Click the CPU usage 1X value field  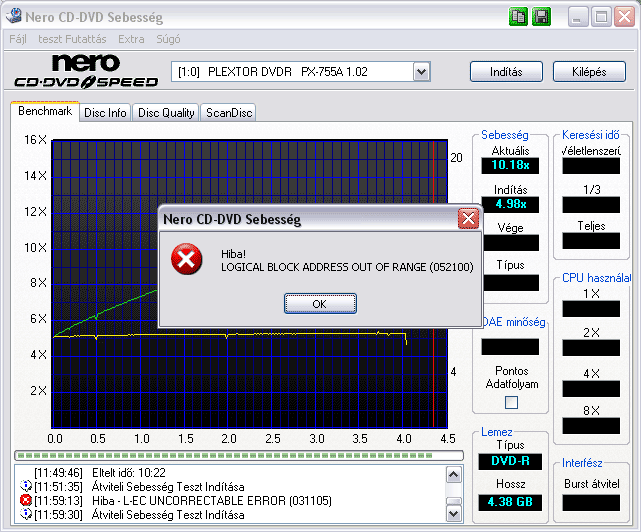tap(591, 309)
